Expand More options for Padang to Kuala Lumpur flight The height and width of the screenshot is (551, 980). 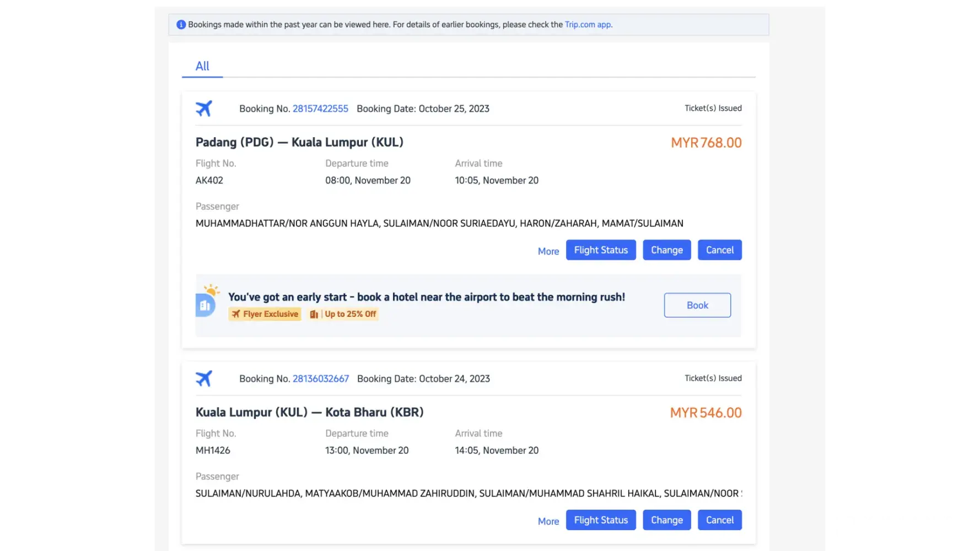coord(548,251)
